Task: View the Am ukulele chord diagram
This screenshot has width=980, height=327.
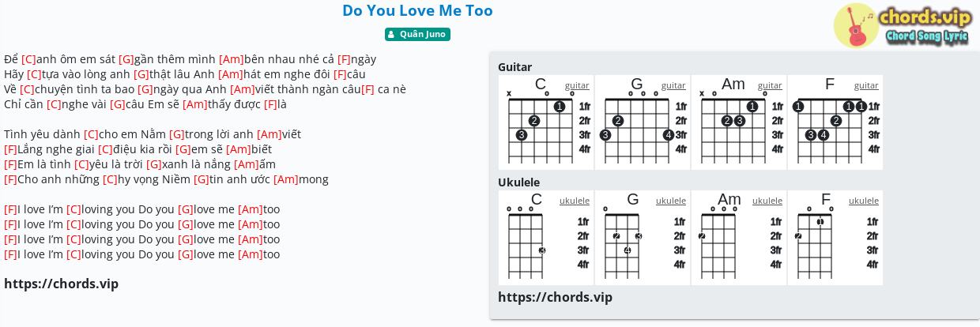Action: pyautogui.click(x=740, y=238)
